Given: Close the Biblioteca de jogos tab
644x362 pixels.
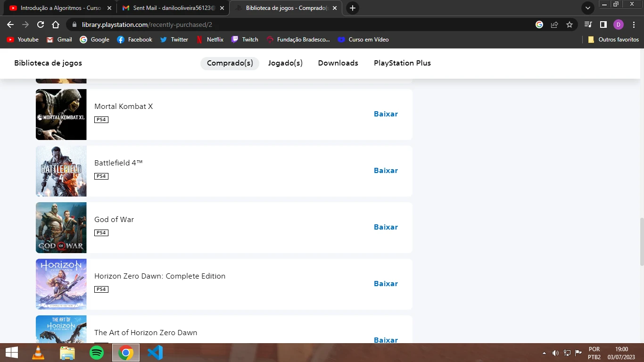Looking at the screenshot, I should click(x=335, y=8).
